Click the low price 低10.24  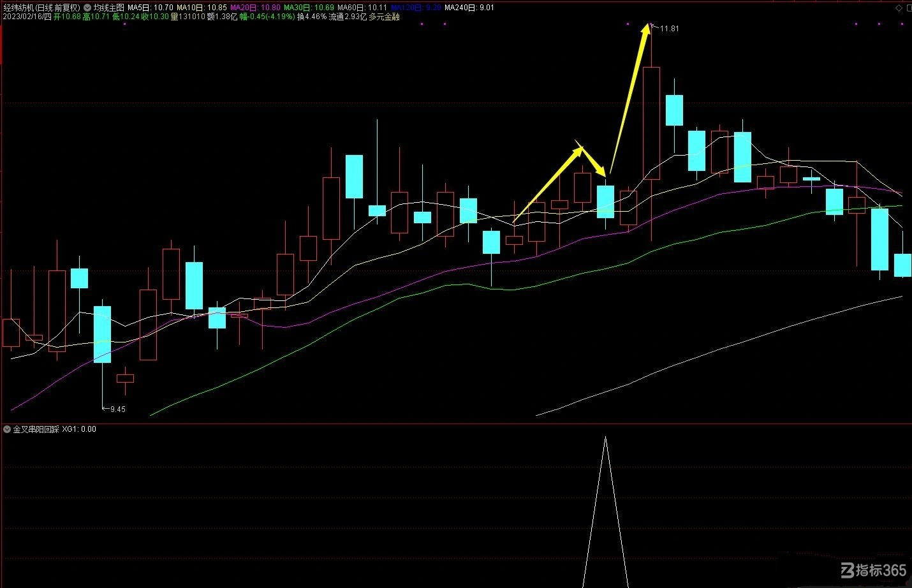click(x=126, y=17)
